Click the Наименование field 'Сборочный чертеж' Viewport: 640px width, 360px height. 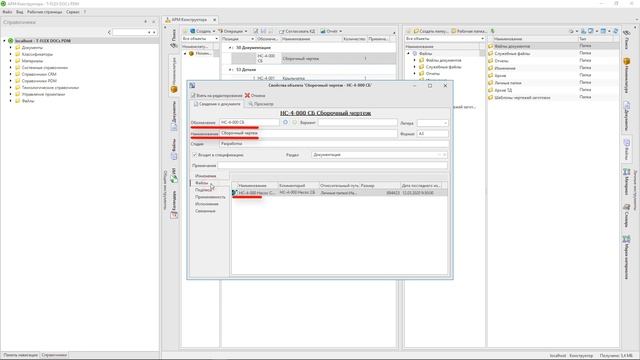point(308,133)
